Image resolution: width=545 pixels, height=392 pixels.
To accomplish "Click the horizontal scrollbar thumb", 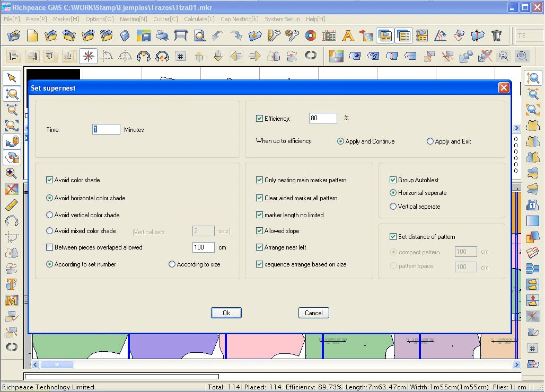I will [57, 365].
